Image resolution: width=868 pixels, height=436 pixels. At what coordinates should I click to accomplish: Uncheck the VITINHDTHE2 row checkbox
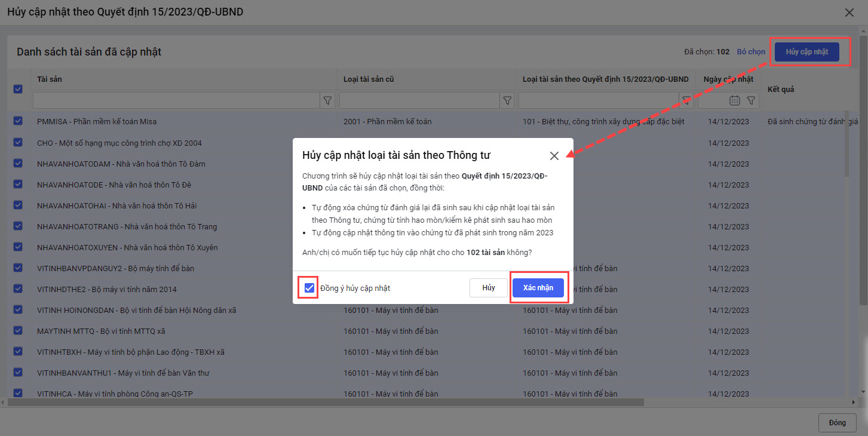tap(18, 289)
